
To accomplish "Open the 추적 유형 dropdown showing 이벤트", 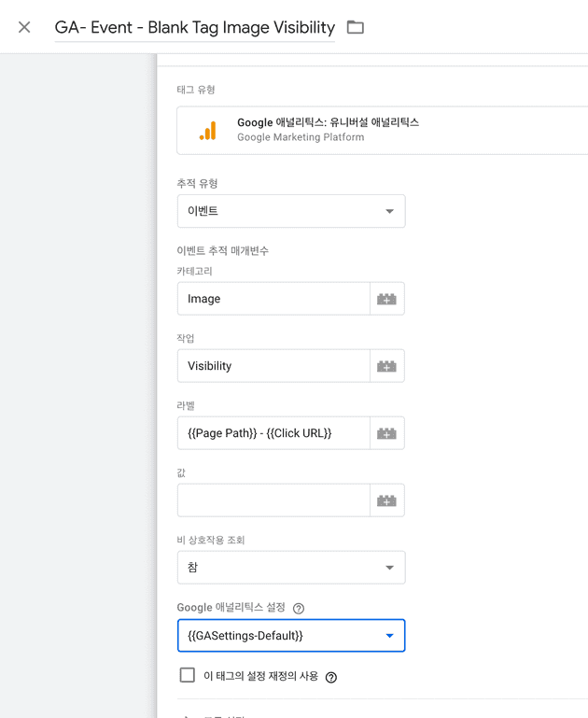I will coord(291,211).
